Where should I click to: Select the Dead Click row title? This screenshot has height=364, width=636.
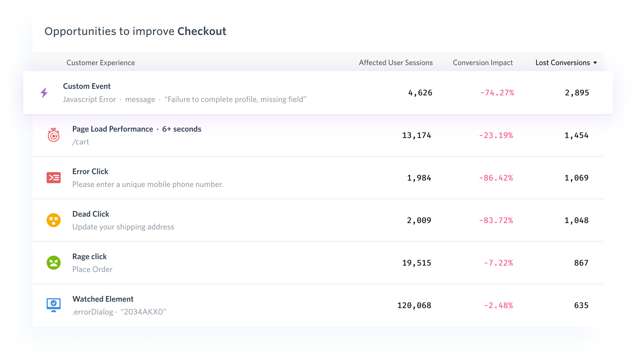91,214
